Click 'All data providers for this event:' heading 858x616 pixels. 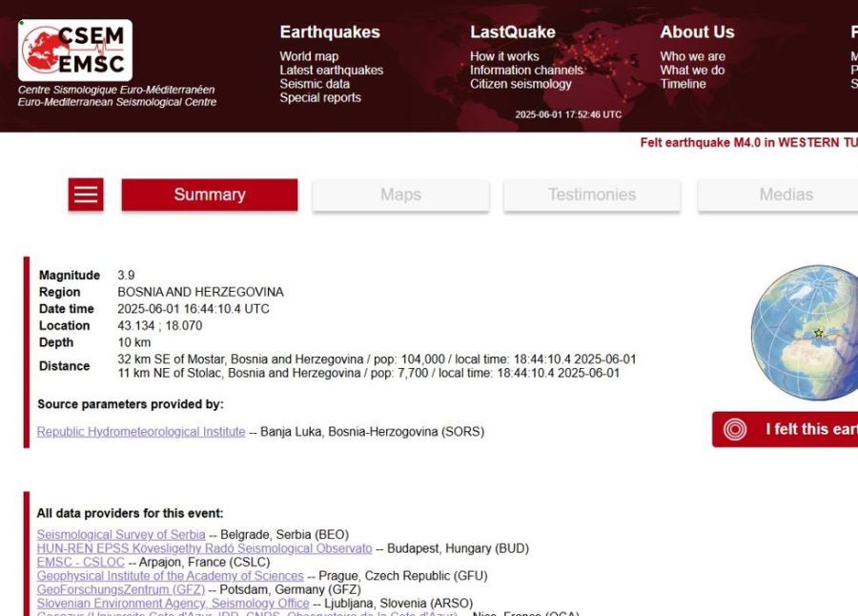click(130, 513)
